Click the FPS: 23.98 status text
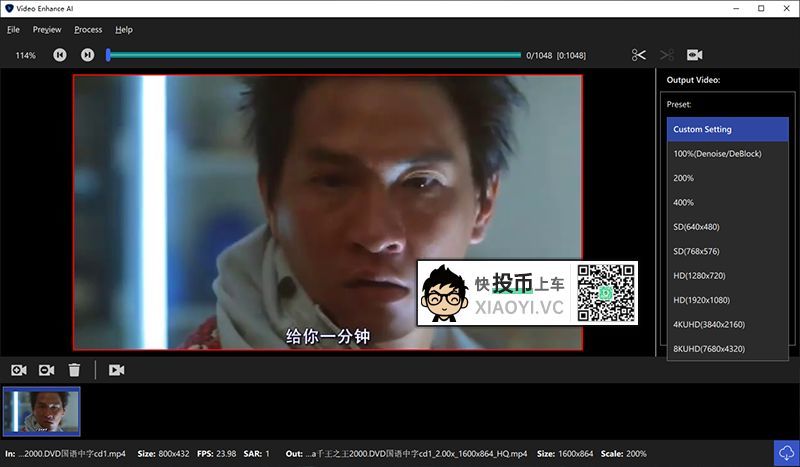Viewport: 800px width, 467px height. coord(216,453)
